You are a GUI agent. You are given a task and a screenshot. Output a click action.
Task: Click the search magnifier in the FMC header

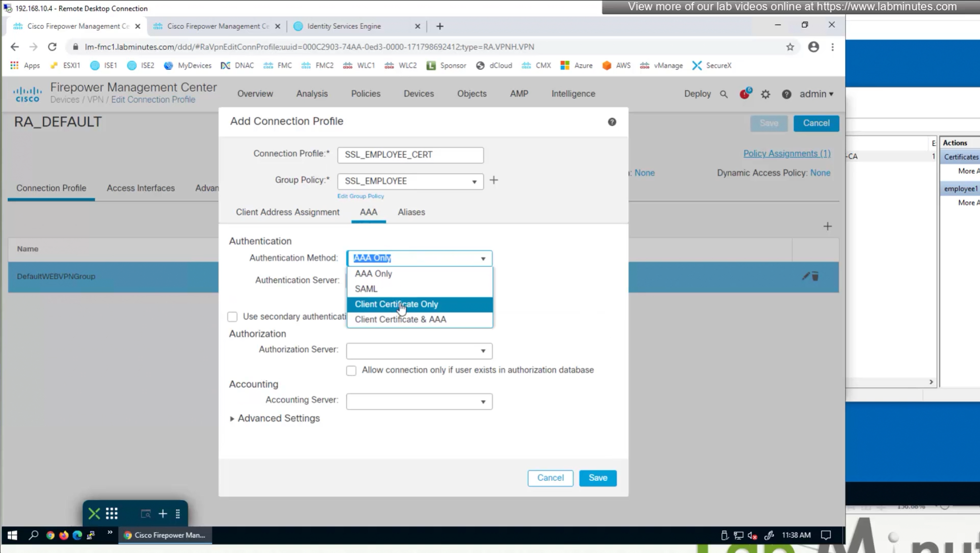click(723, 94)
